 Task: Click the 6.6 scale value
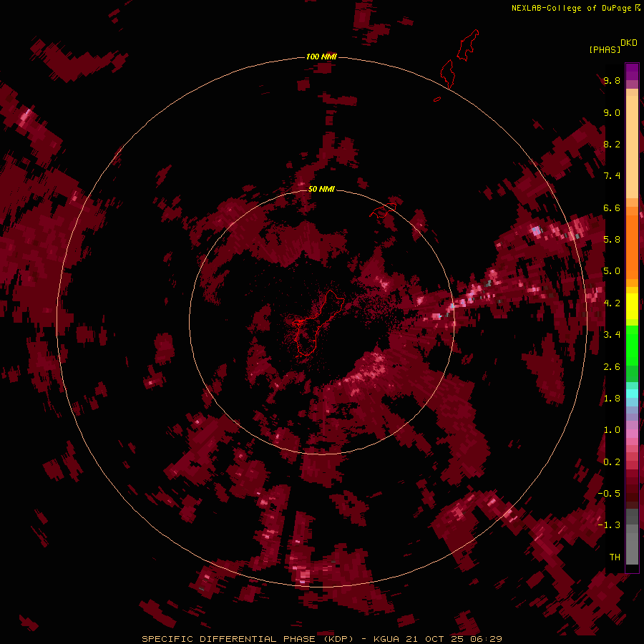point(612,208)
